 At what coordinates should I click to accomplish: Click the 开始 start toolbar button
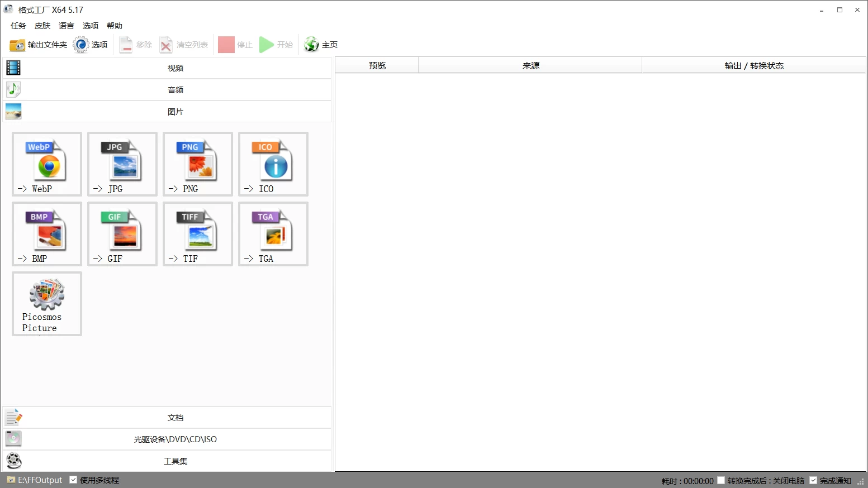pyautogui.click(x=276, y=45)
